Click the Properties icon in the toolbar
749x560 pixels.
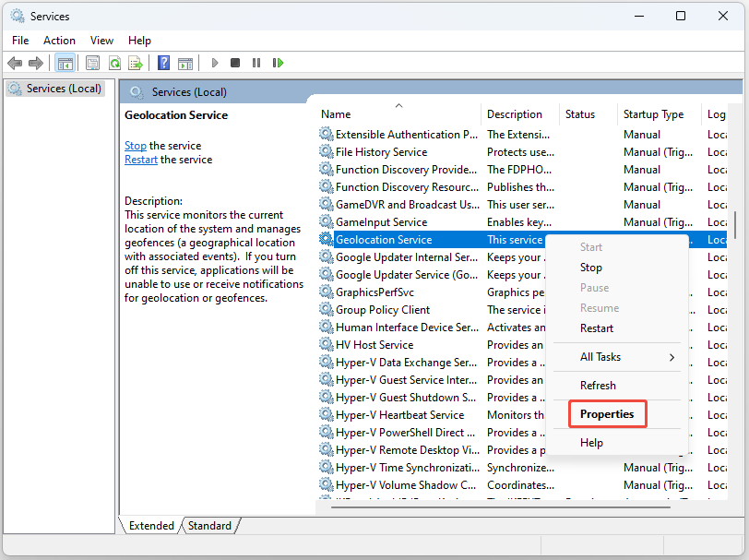[x=92, y=63]
